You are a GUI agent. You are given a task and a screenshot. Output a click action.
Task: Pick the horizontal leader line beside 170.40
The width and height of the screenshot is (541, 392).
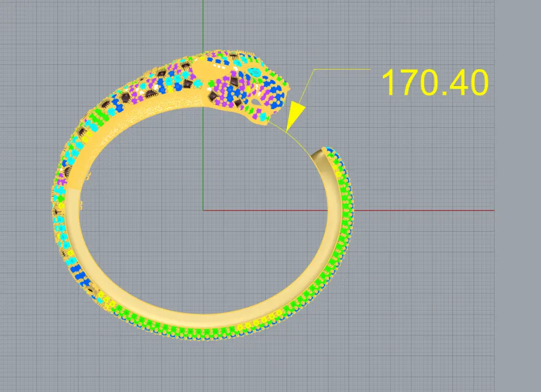[343, 69]
